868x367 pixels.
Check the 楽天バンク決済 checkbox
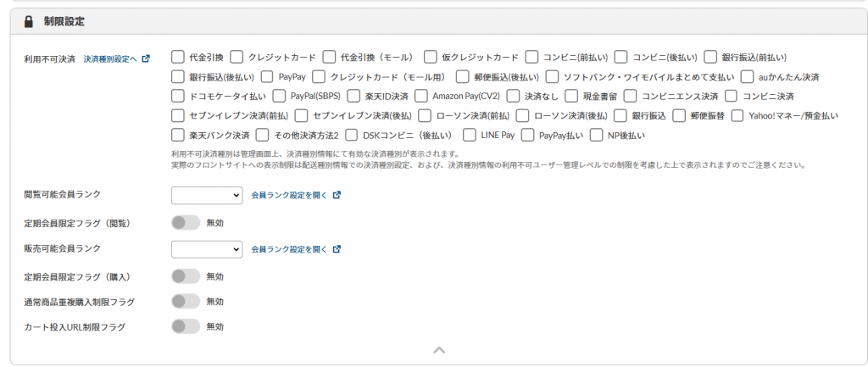pos(177,135)
